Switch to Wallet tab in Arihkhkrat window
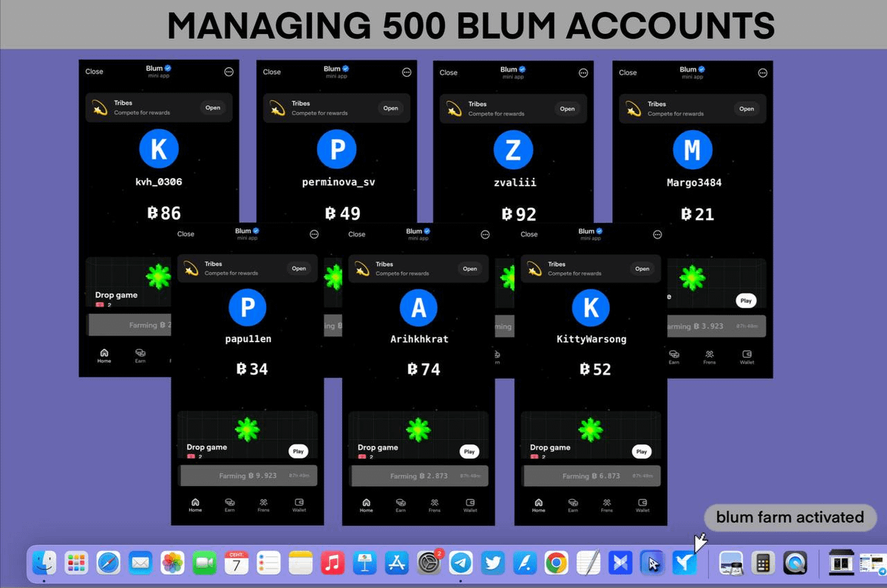 tap(471, 505)
